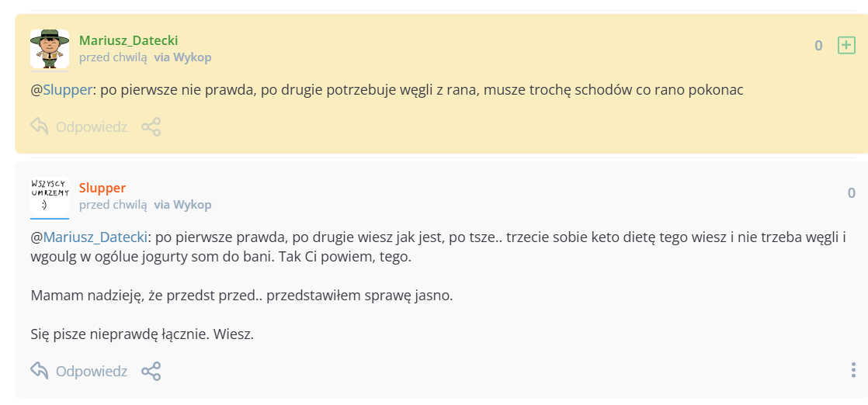Share Slupper's comment via share icon
The image size is (868, 405).
(x=151, y=372)
